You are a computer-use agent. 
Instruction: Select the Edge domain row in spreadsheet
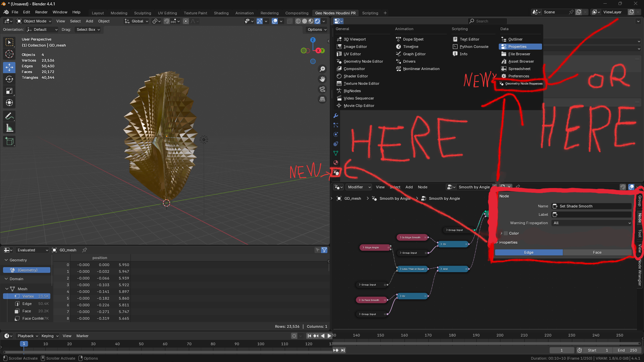[x=27, y=304]
